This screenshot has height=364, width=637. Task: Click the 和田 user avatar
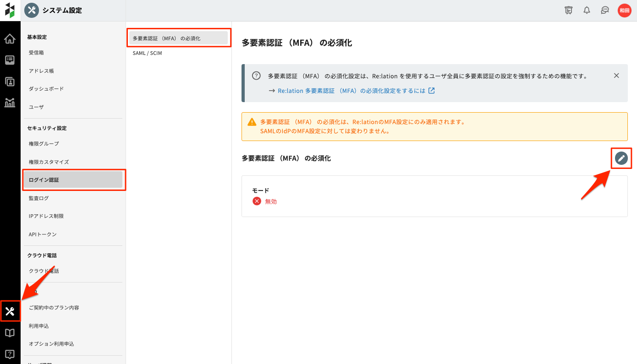pos(624,11)
